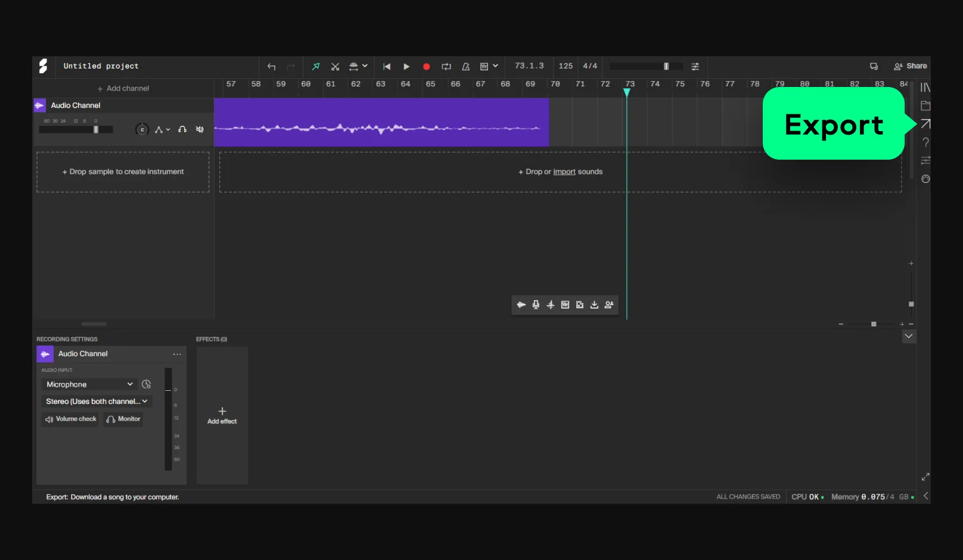Viewport: 963px width, 560px height.
Task: Click the download import icon in floating toolbar
Action: [x=594, y=305]
